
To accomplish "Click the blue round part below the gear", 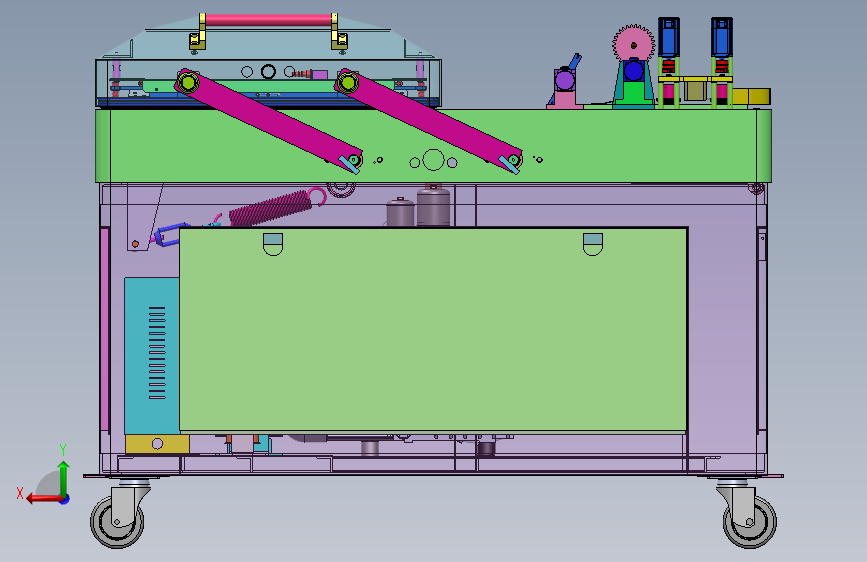I will coord(634,71).
